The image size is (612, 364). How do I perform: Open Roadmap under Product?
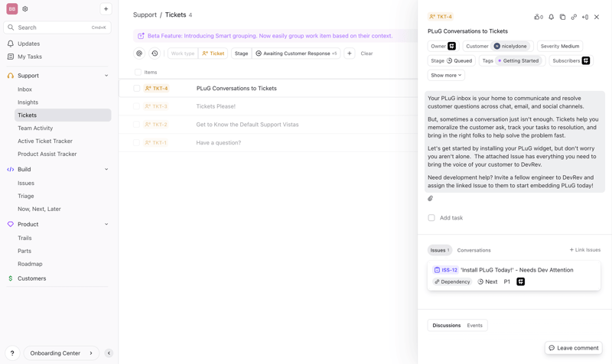tap(30, 264)
